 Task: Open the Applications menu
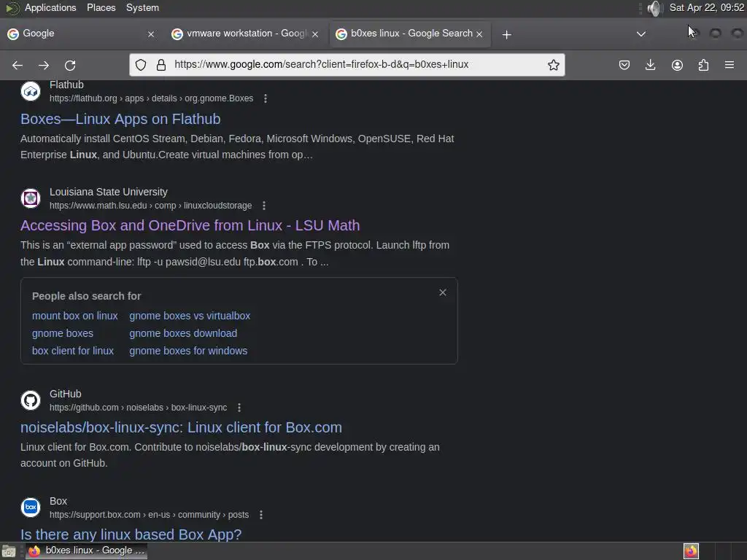click(50, 7)
